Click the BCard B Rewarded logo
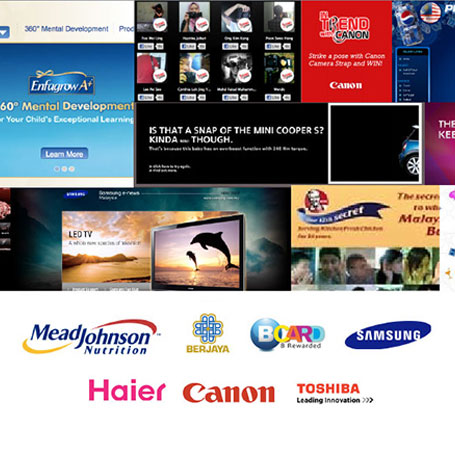Image resolution: width=455 pixels, height=450 pixels. point(287,334)
